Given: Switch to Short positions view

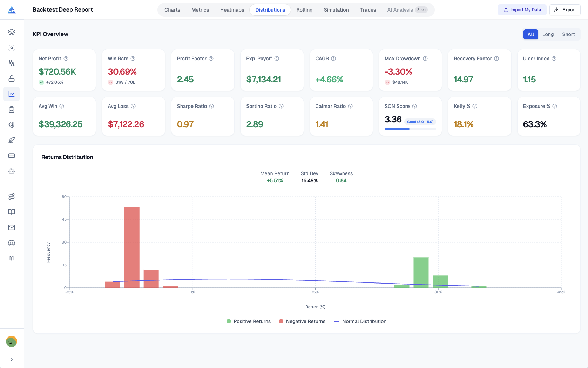Looking at the screenshot, I should pyautogui.click(x=568, y=34).
